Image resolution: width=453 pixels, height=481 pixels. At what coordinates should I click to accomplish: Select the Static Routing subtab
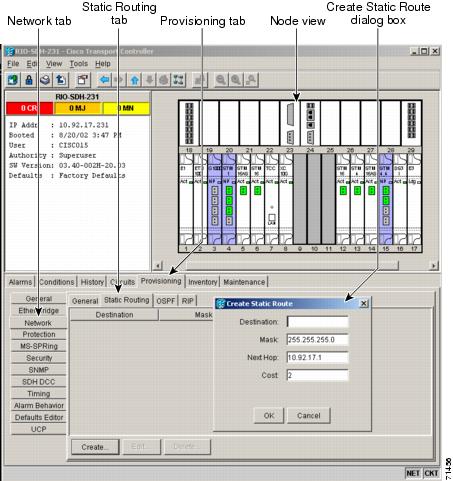[126, 300]
